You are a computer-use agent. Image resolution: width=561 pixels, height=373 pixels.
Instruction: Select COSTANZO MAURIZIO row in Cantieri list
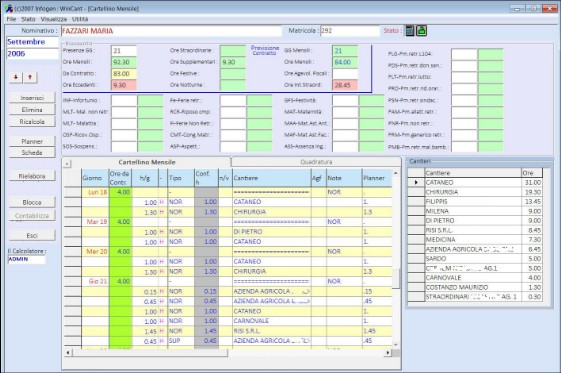tap(475, 287)
